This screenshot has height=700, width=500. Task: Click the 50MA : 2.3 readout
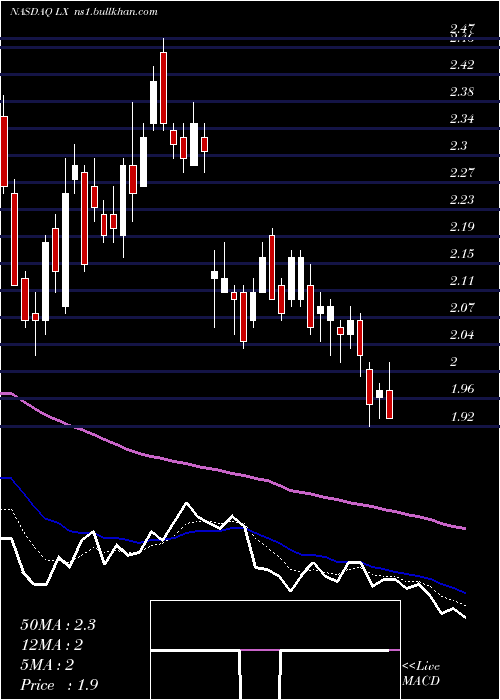(58, 625)
